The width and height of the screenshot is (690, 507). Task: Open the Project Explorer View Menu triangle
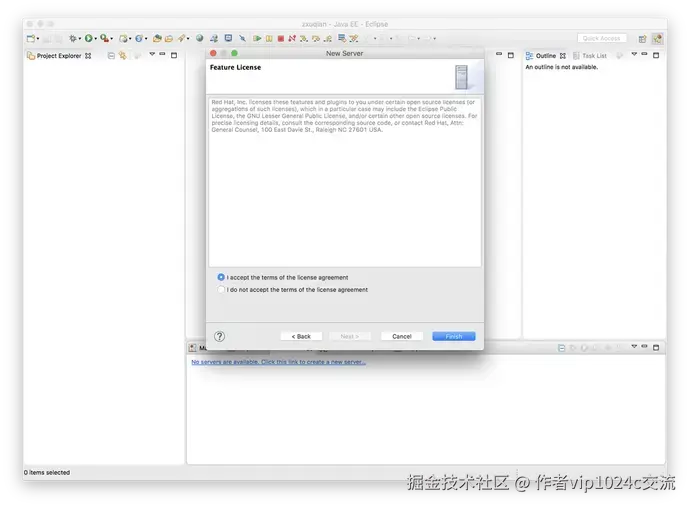(152, 54)
